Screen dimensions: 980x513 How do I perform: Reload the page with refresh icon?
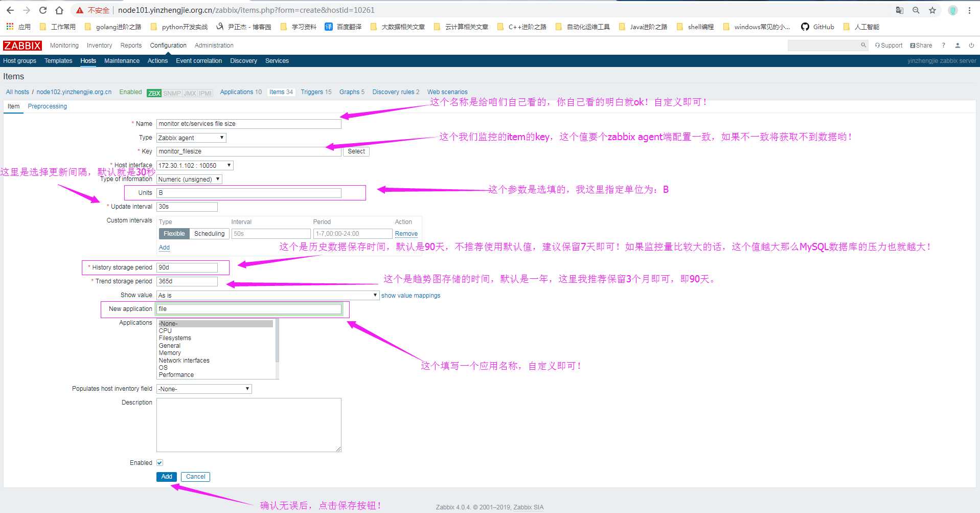pos(43,10)
